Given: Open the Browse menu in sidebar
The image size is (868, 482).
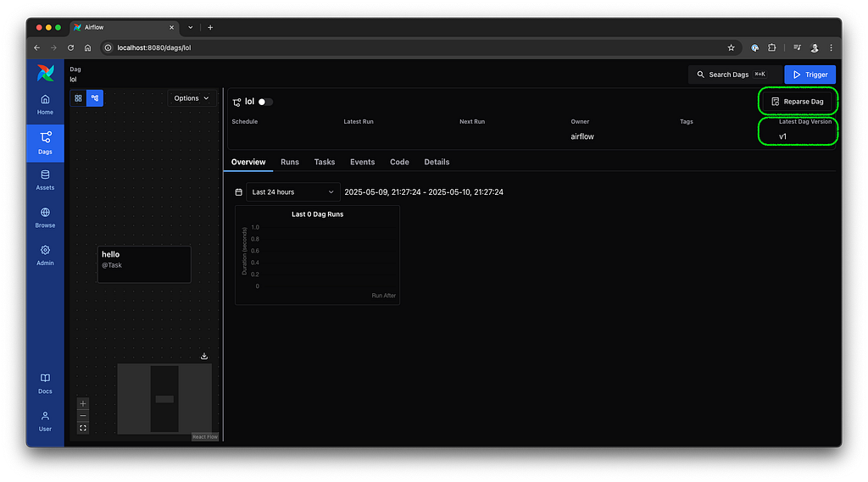Looking at the screenshot, I should pyautogui.click(x=46, y=218).
